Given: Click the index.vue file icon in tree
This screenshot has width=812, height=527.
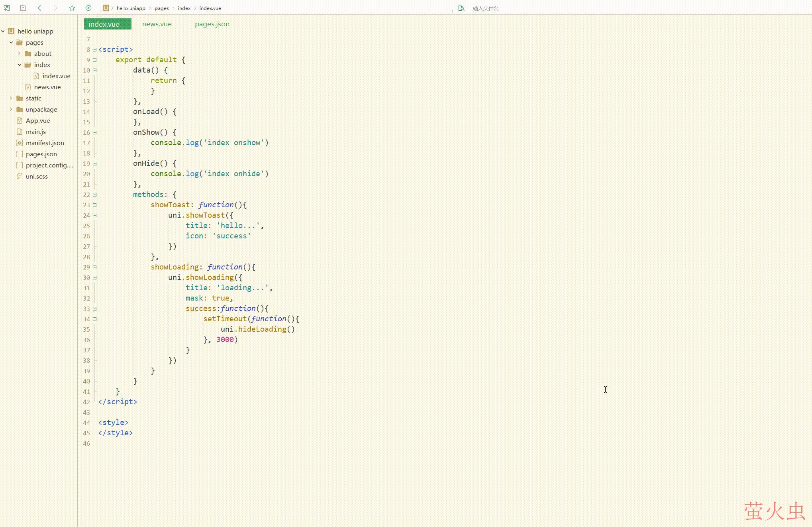Looking at the screenshot, I should coord(36,76).
